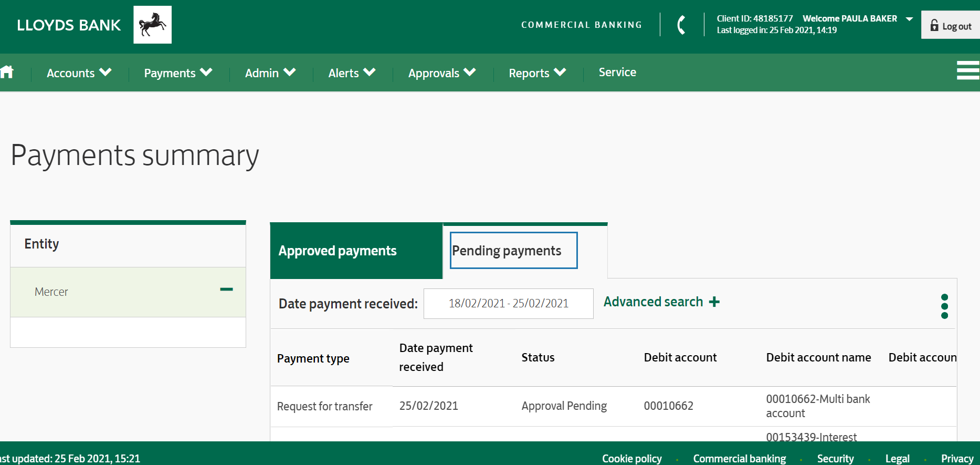Open the Privacy footer link

pos(957,458)
